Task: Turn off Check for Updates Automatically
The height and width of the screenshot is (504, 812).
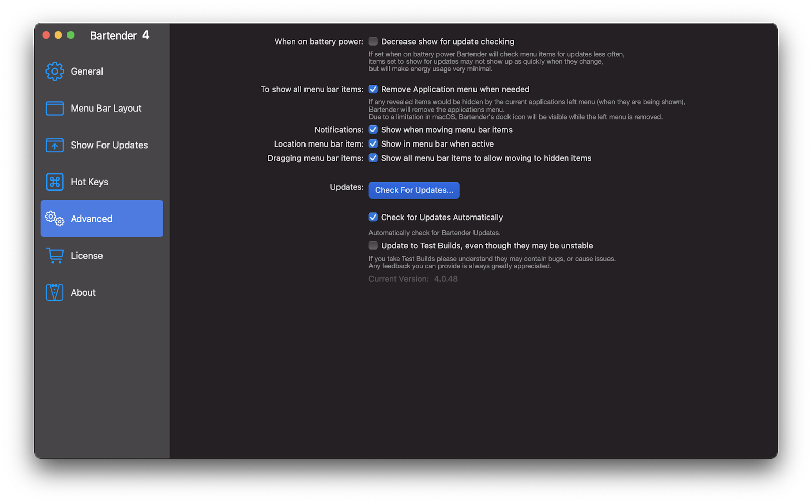Action: (373, 217)
